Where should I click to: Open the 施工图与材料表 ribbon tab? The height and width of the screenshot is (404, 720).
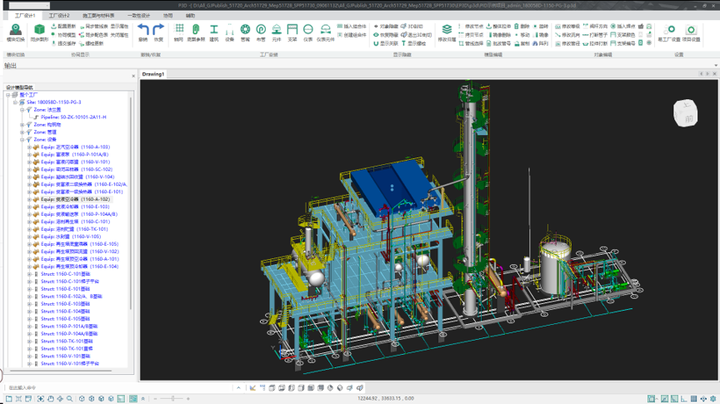[x=98, y=16]
